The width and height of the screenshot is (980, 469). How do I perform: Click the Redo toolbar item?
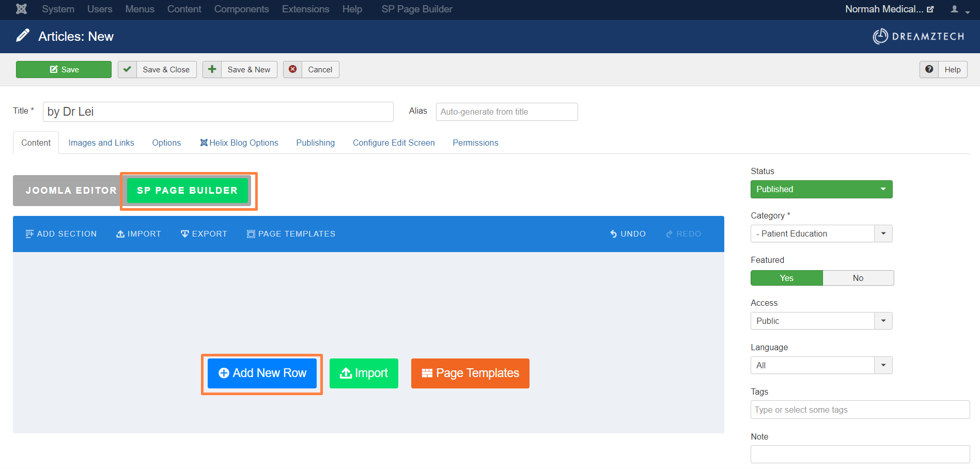[x=683, y=234]
